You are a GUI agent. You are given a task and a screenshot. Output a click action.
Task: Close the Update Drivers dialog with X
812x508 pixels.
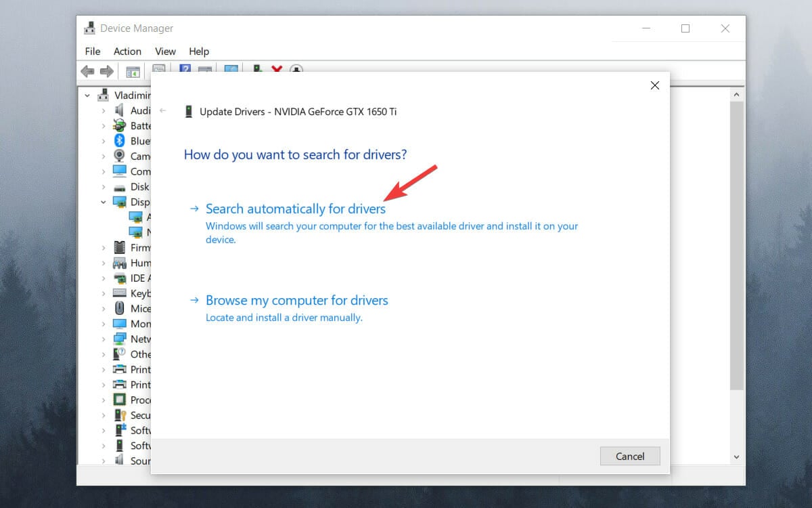[654, 85]
